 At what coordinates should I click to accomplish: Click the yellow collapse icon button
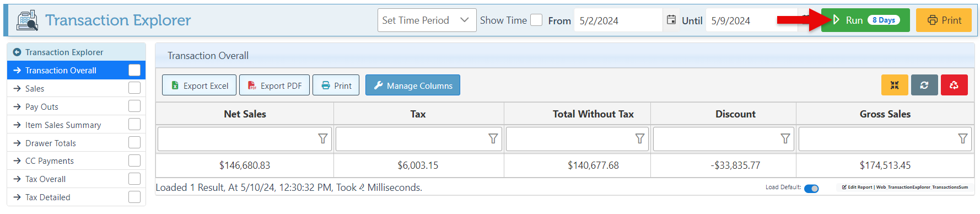coord(895,85)
